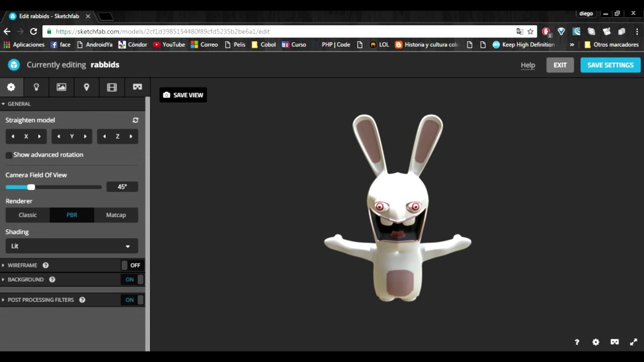Click the Camera Field Of View slider handle
The height and width of the screenshot is (362, 644).
[31, 187]
